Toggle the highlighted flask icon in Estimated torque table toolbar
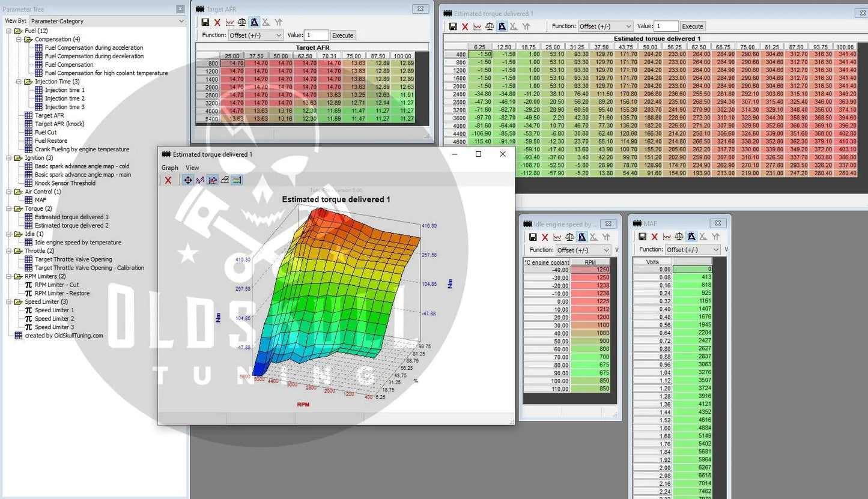This screenshot has width=868, height=499. pyautogui.click(x=502, y=26)
